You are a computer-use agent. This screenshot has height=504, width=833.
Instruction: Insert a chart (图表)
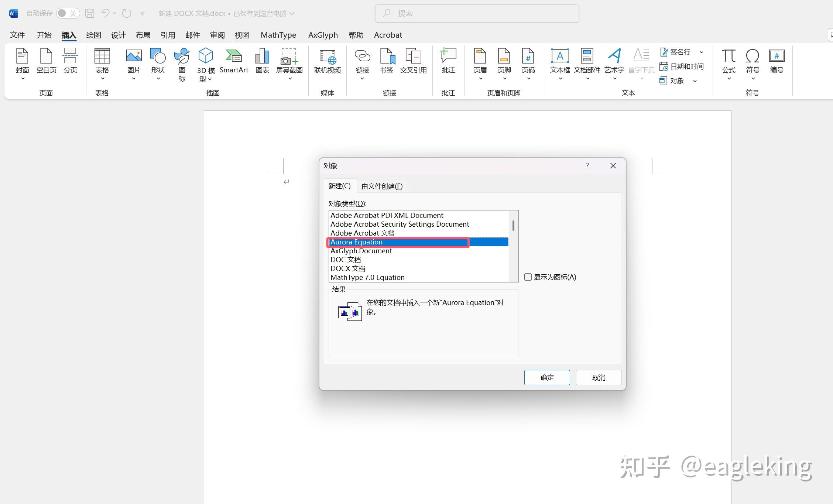(262, 61)
